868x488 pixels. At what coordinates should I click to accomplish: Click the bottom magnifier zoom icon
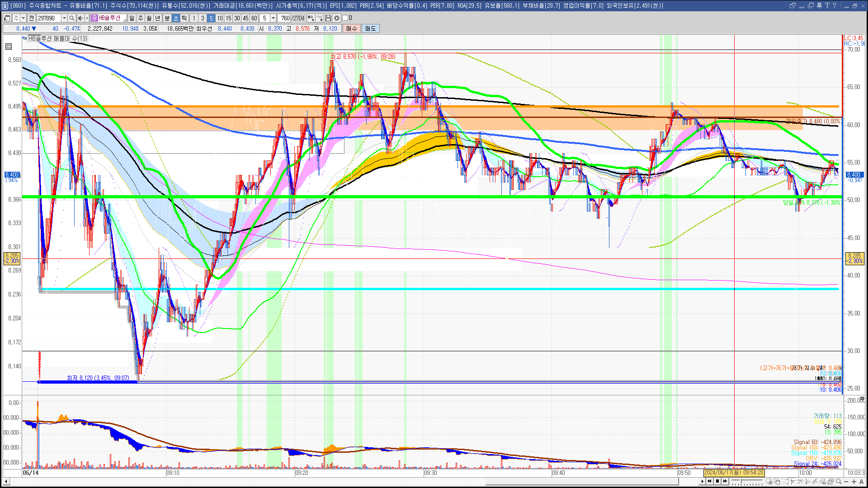pyautogui.click(x=839, y=482)
